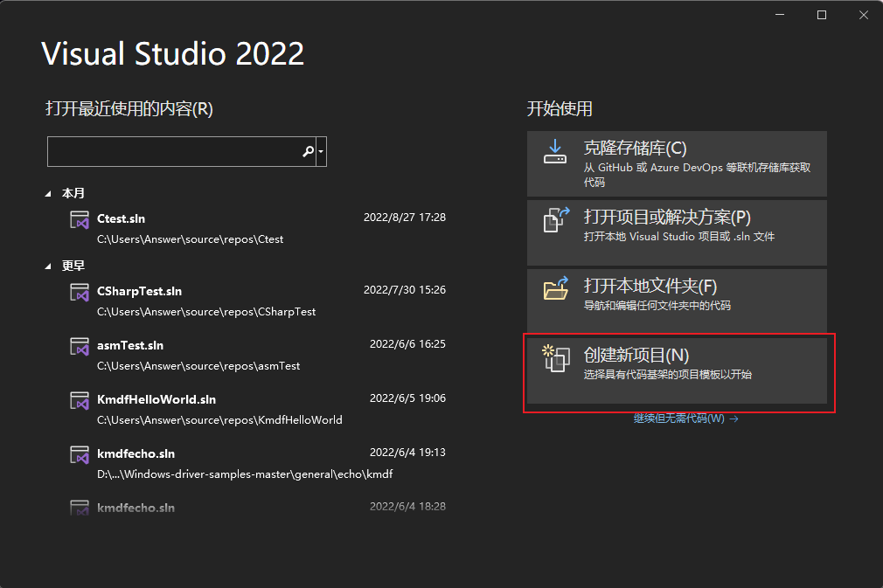
Task: Click the open project or solution icon
Action: click(x=555, y=219)
